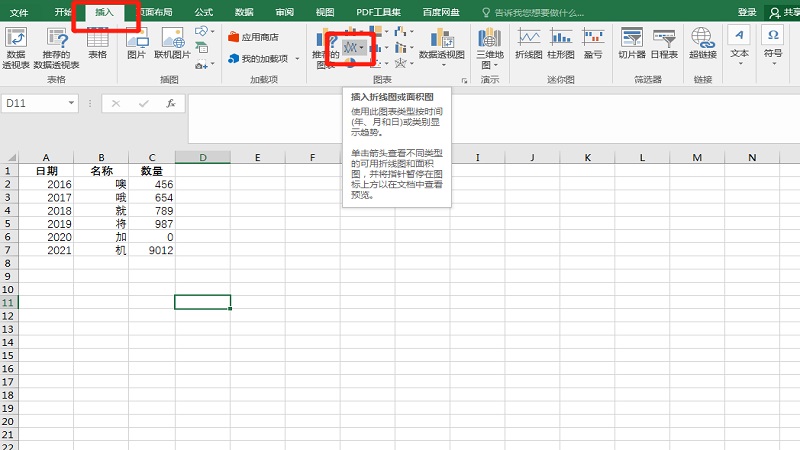Image resolution: width=800 pixels, height=450 pixels.
Task: Expand the 三维地图 3D map dropdown
Action: [489, 62]
